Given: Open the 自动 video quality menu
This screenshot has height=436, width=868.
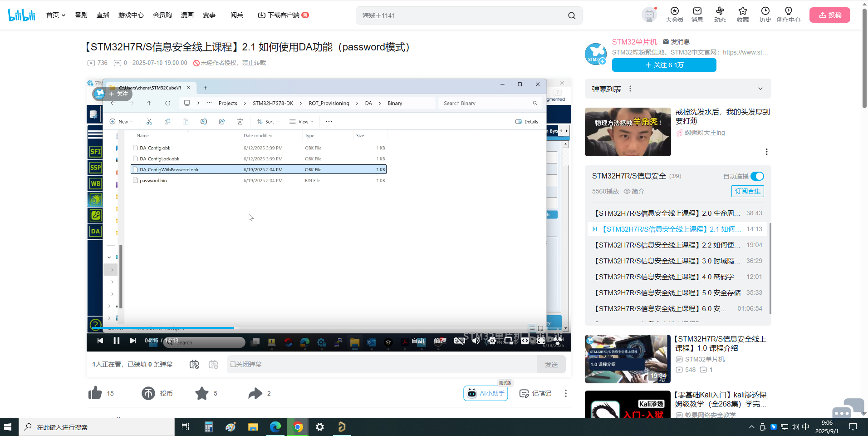Looking at the screenshot, I should (x=418, y=341).
